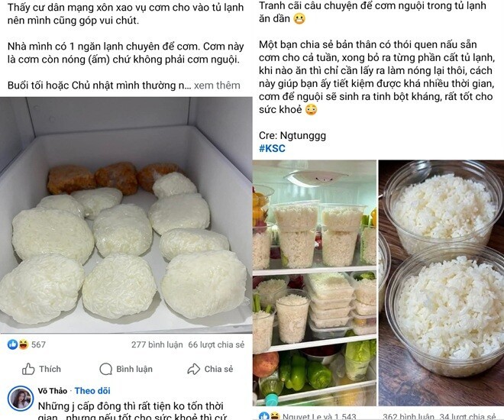Expand the post with 'xem thêm'
Image resolution: width=504 pixels, height=420 pixels.
[x=217, y=86]
